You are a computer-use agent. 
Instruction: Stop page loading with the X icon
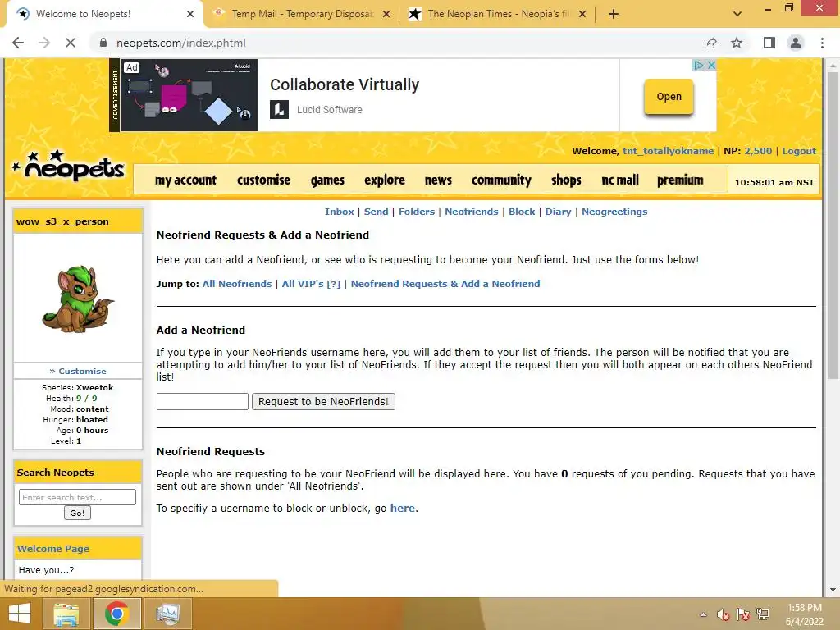(71, 43)
